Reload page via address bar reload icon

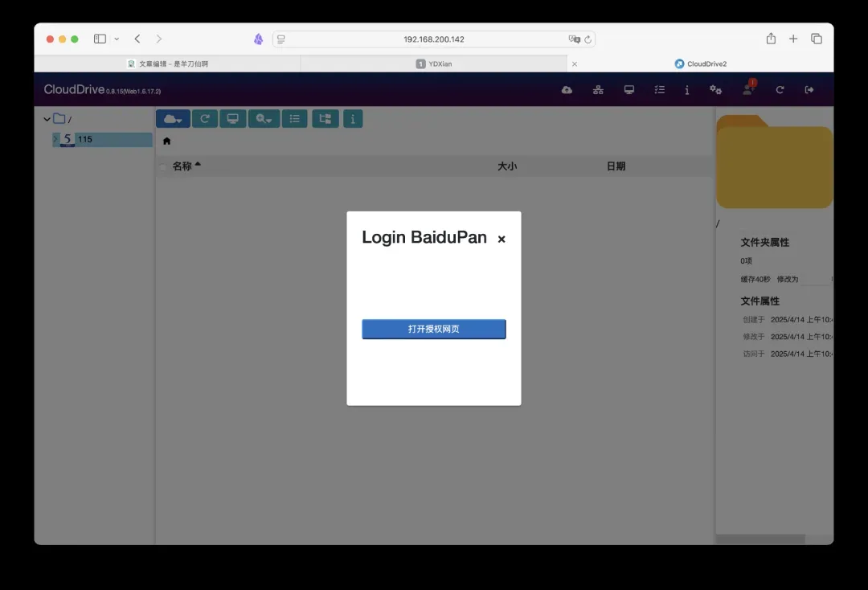click(x=588, y=39)
